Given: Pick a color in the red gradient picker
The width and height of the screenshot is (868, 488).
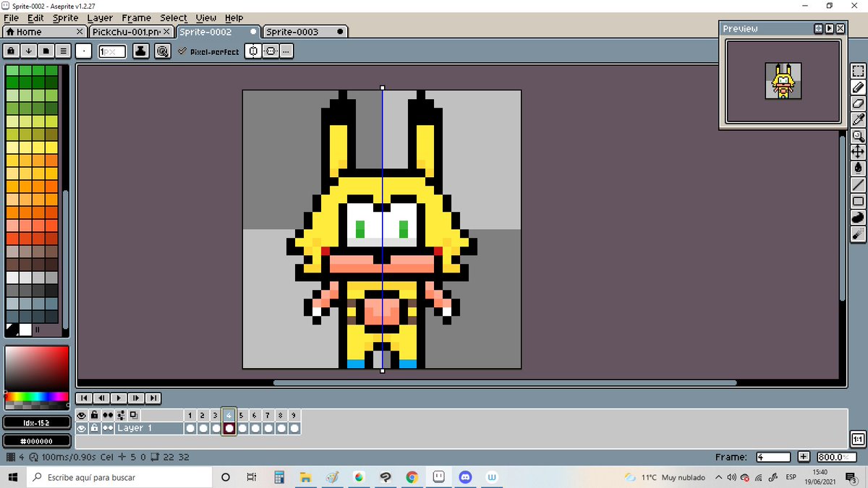Looking at the screenshot, I should pos(36,369).
